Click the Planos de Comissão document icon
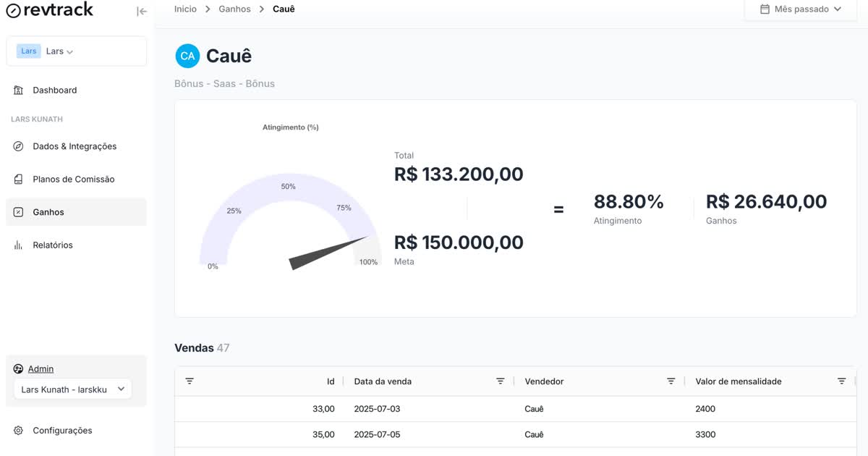The height and width of the screenshot is (456, 868). click(x=19, y=179)
